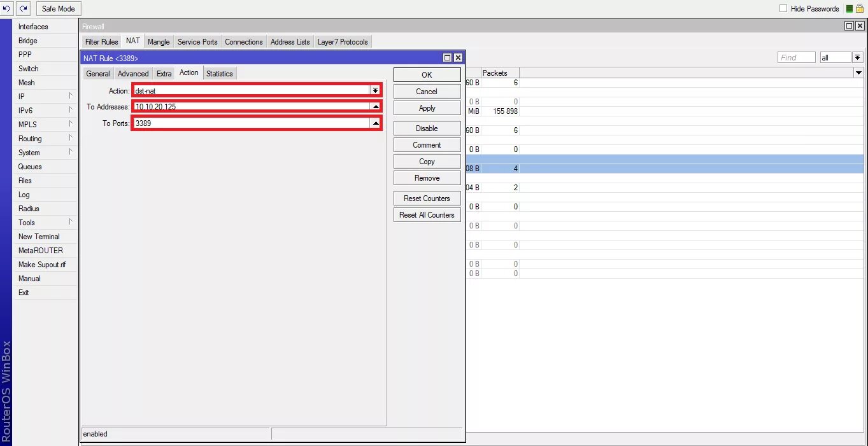
Task: Open the PPP menu item
Action: pos(45,55)
